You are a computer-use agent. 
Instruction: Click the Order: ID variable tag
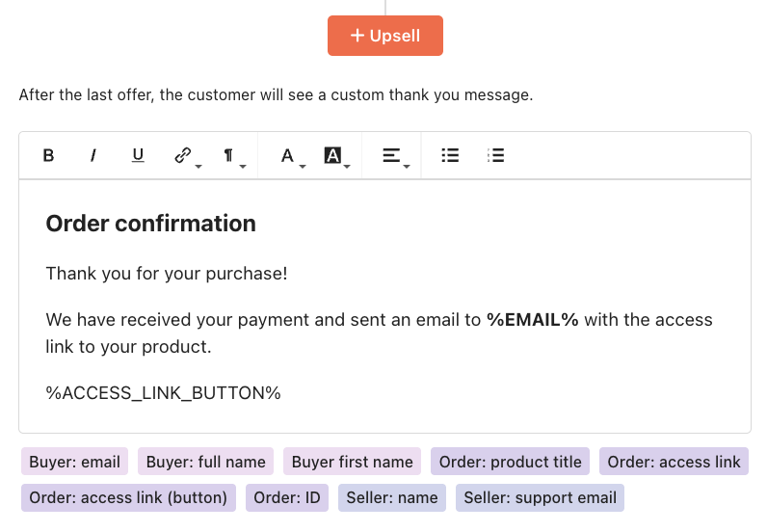click(x=287, y=497)
